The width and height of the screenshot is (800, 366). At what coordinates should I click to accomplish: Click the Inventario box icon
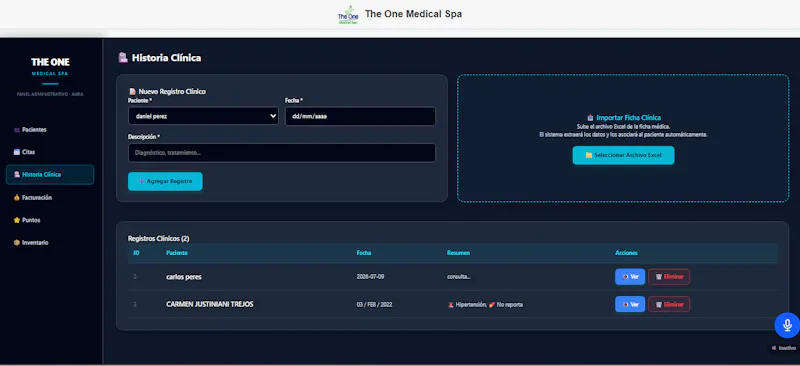pyautogui.click(x=17, y=242)
